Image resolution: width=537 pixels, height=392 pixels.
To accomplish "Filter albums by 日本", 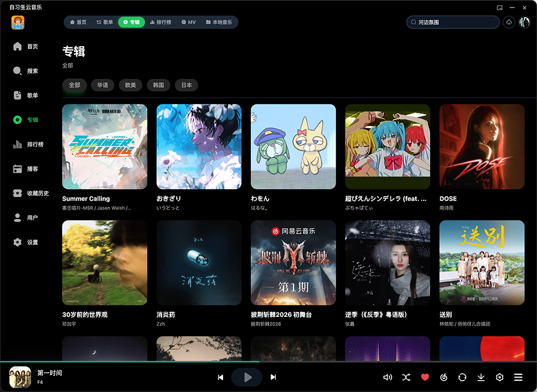I will click(x=186, y=85).
